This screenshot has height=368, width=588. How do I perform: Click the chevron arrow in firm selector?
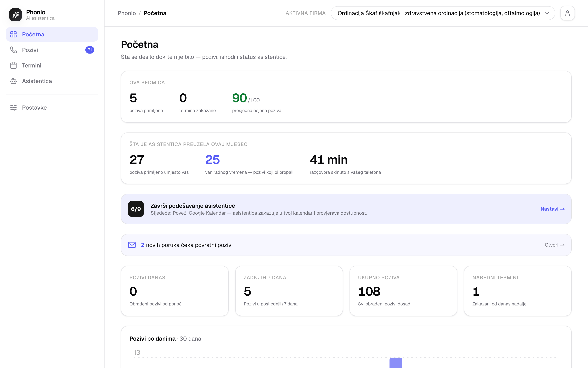547,13
